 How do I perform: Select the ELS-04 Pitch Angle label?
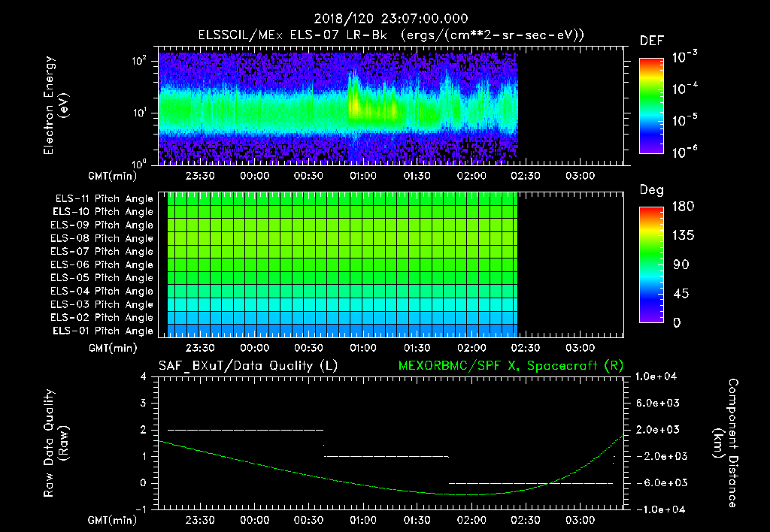pyautogui.click(x=102, y=291)
